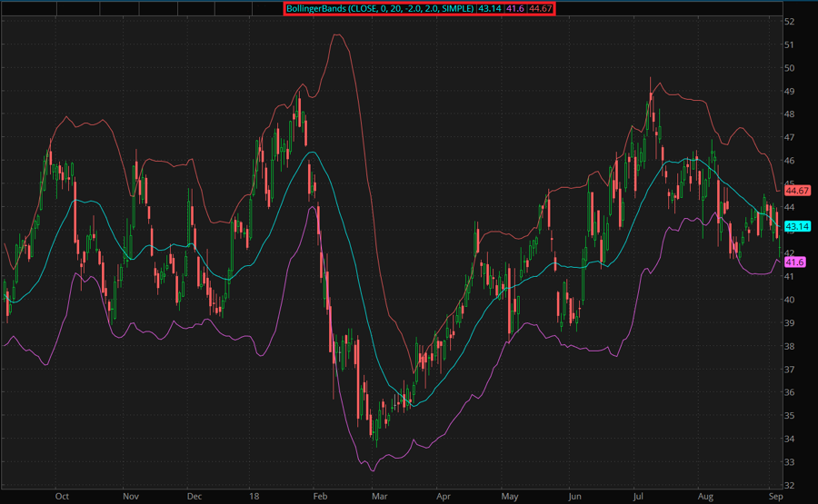This screenshot has height=504, width=818.
Task: Click the Apr label on the time axis
Action: tap(443, 497)
